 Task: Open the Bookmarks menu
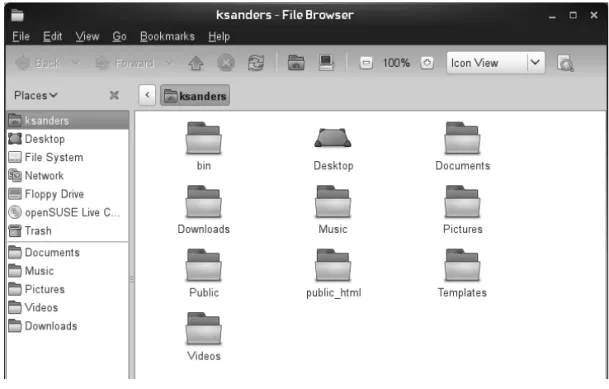167,36
